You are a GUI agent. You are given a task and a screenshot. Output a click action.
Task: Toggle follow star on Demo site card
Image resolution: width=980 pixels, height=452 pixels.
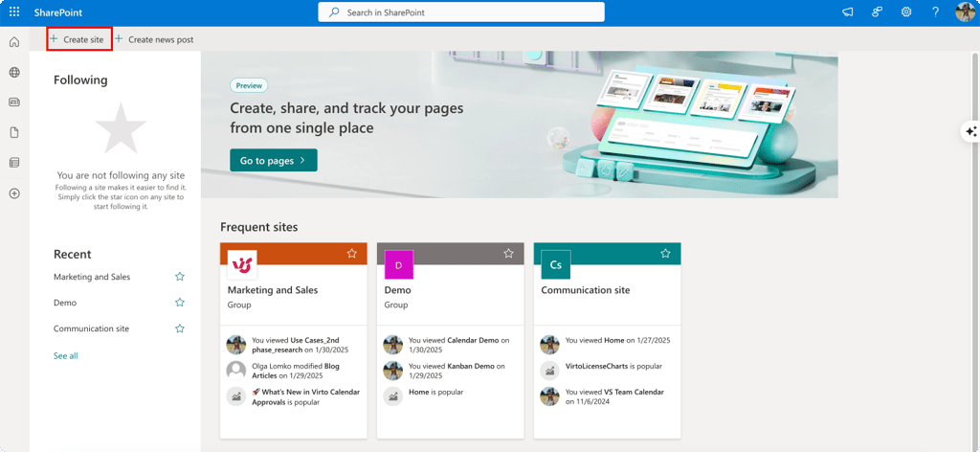(509, 253)
